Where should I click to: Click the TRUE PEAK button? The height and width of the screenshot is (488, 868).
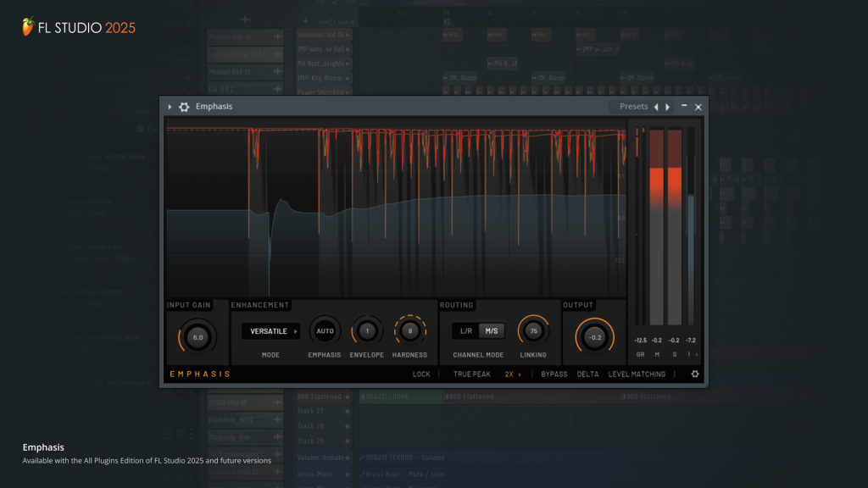[471, 374]
